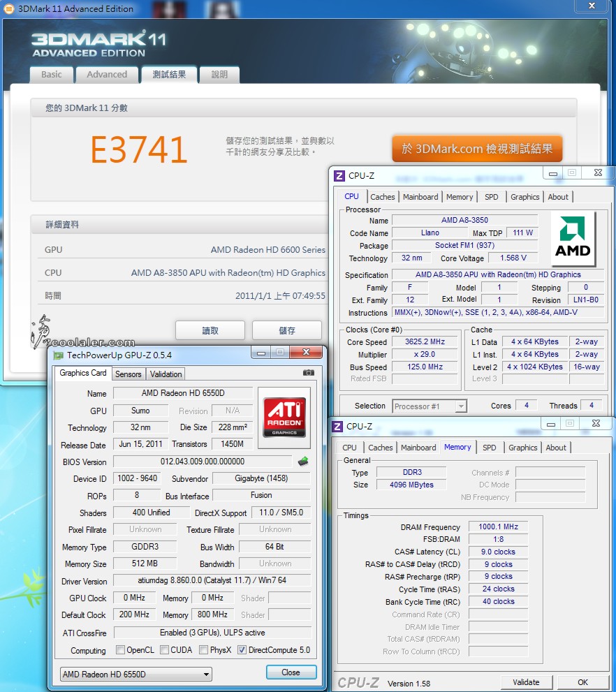The image size is (616, 692).
Task: Open About tab in lower CPU-Z window
Action: pos(555,448)
